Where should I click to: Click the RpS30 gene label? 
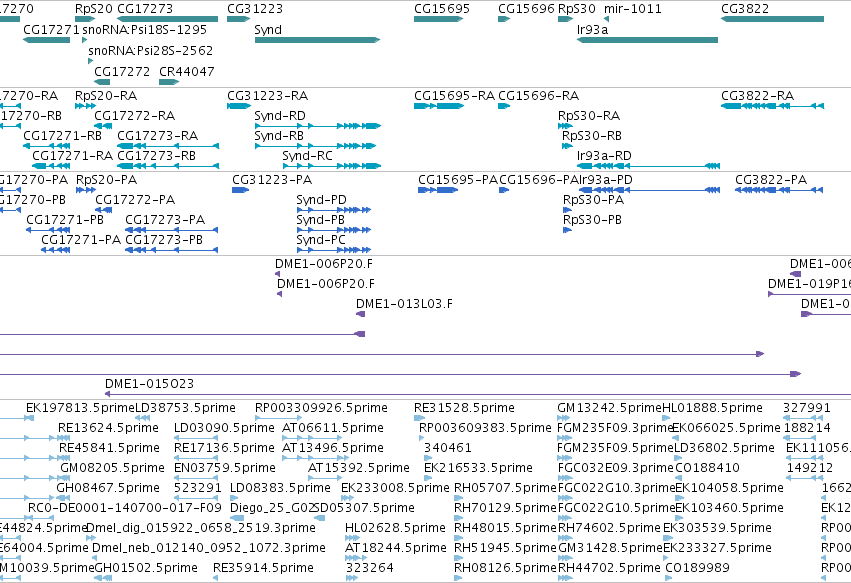tap(576, 9)
